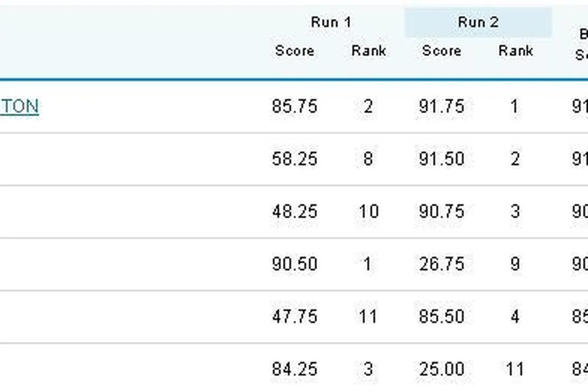Open the partially visible 'TON' athlete link
Viewport: 588px width, 392px height.
19,106
